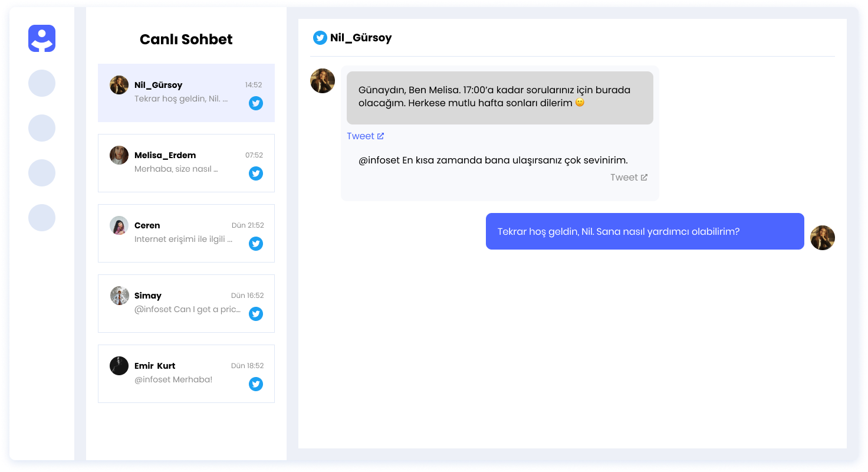Click the Twitter badge on Ceren's conversation
This screenshot has width=868, height=472.
tap(256, 244)
